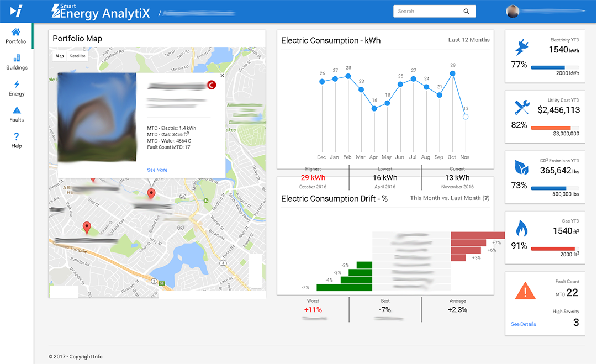Click the Best '-7%' drift value

(385, 309)
